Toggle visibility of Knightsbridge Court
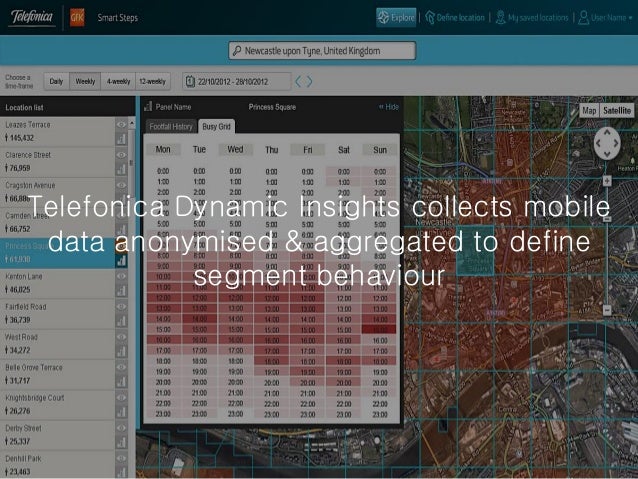The width and height of the screenshot is (638, 479). pyautogui.click(x=121, y=398)
